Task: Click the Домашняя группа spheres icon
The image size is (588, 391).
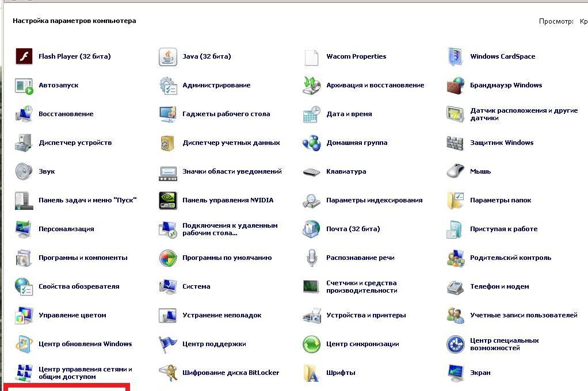Action: (312, 143)
